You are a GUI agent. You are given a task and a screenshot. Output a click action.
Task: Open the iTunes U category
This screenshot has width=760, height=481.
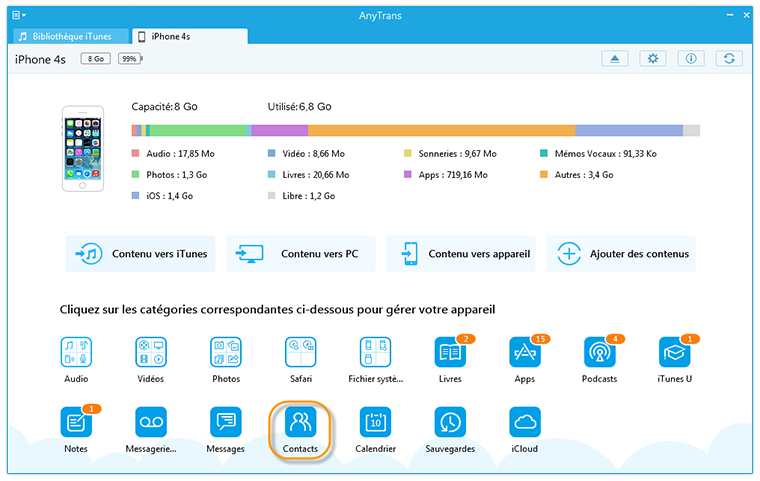point(674,352)
